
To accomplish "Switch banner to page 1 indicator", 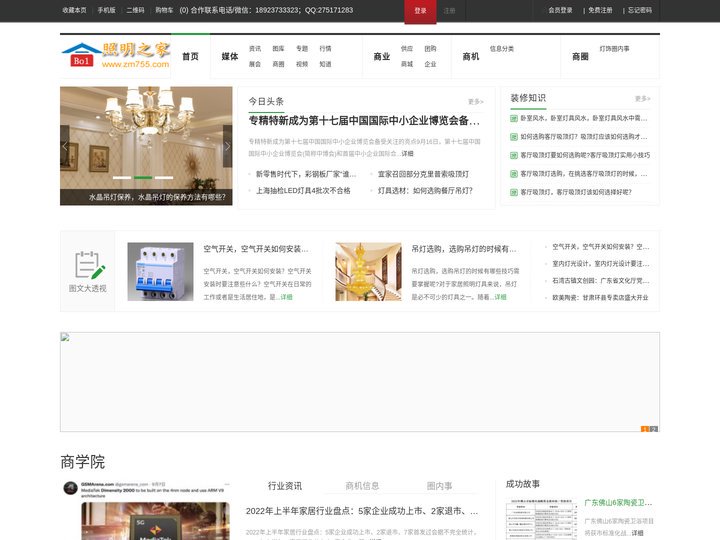I will [645, 429].
